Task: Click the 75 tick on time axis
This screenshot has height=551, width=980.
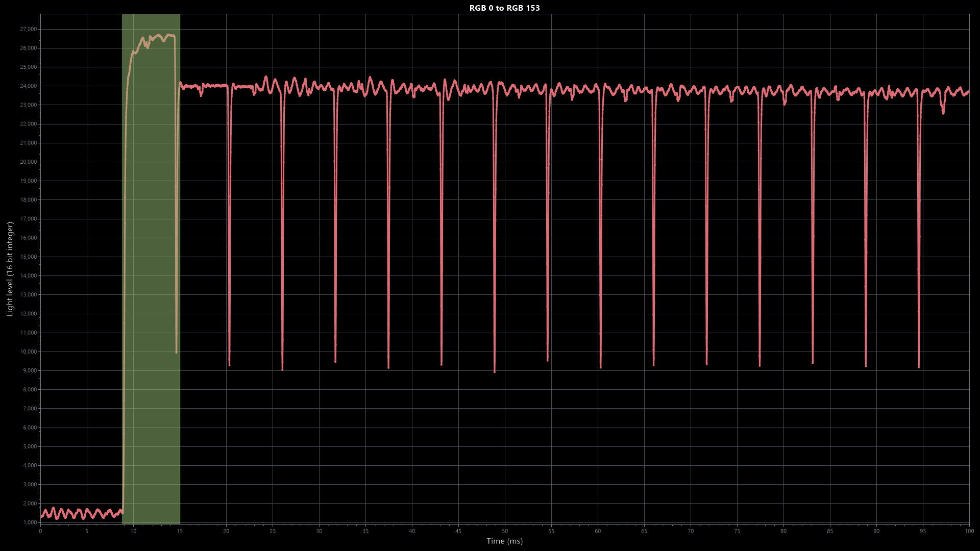Action: click(737, 531)
